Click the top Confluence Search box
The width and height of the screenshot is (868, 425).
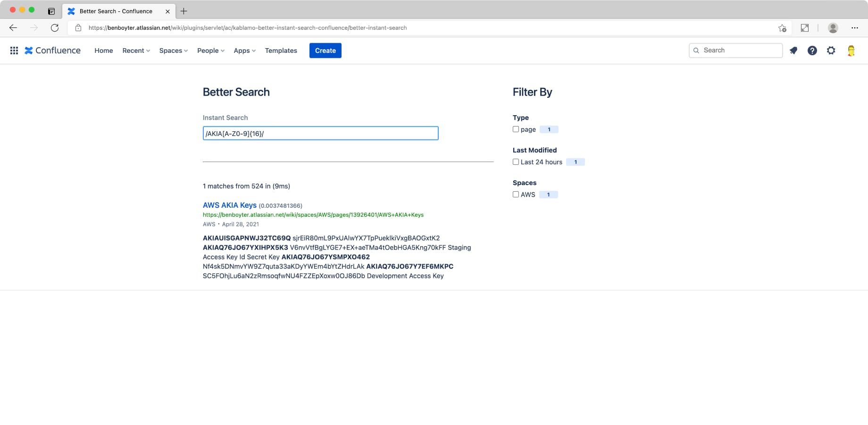pos(735,51)
